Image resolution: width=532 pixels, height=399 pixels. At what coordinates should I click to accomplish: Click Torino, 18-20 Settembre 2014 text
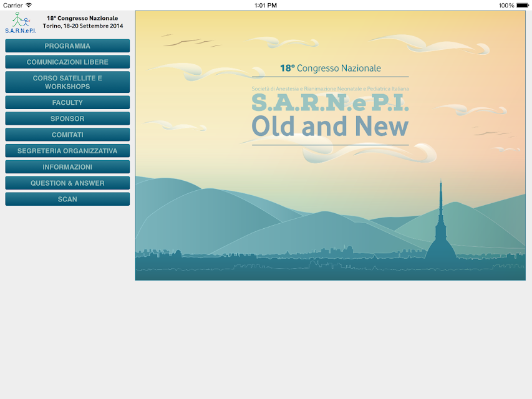click(83, 26)
